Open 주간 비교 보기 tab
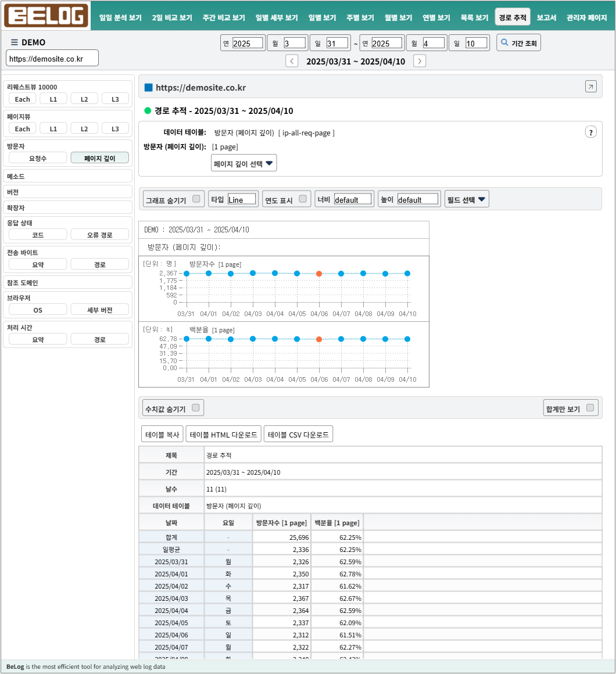 [224, 17]
